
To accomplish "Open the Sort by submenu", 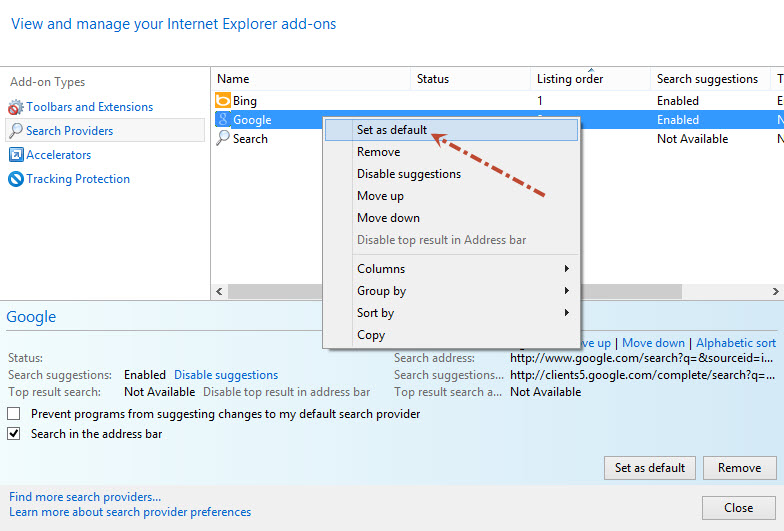I will [x=451, y=313].
